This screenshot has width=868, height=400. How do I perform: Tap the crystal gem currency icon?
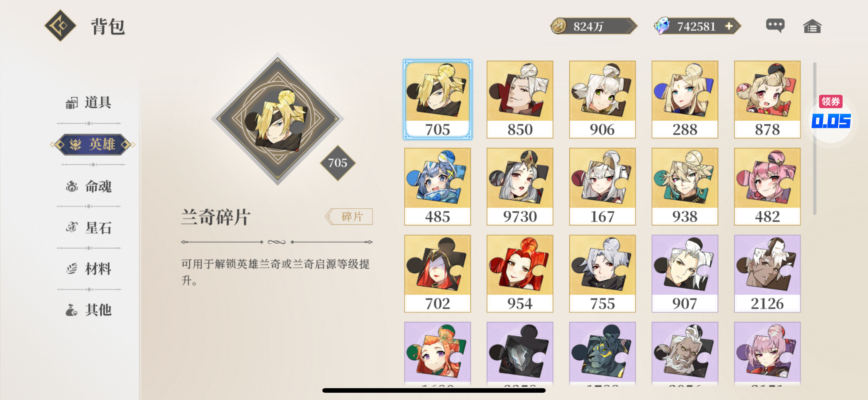(x=662, y=26)
